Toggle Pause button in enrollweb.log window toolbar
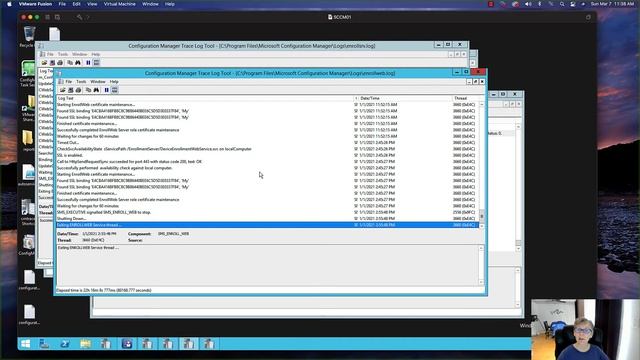Viewport: 640px width, 360px height. pyautogui.click(x=107, y=90)
